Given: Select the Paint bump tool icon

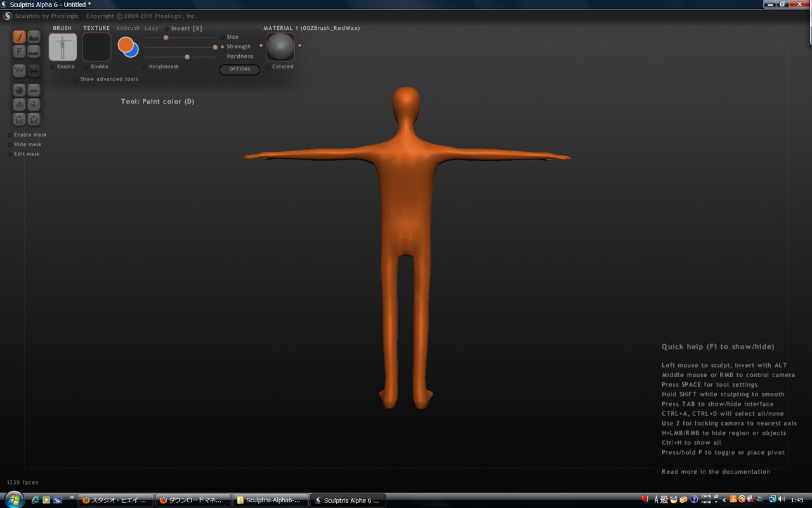Looking at the screenshot, I should 34,37.
